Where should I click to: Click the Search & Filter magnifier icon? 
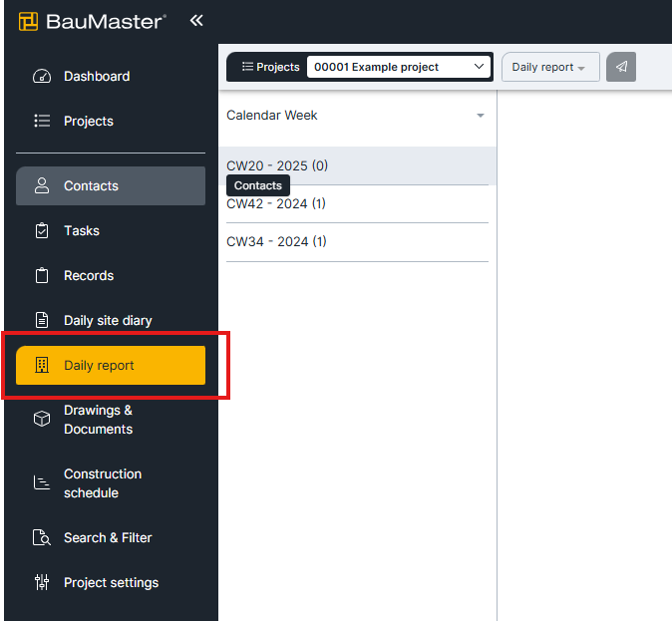42,537
